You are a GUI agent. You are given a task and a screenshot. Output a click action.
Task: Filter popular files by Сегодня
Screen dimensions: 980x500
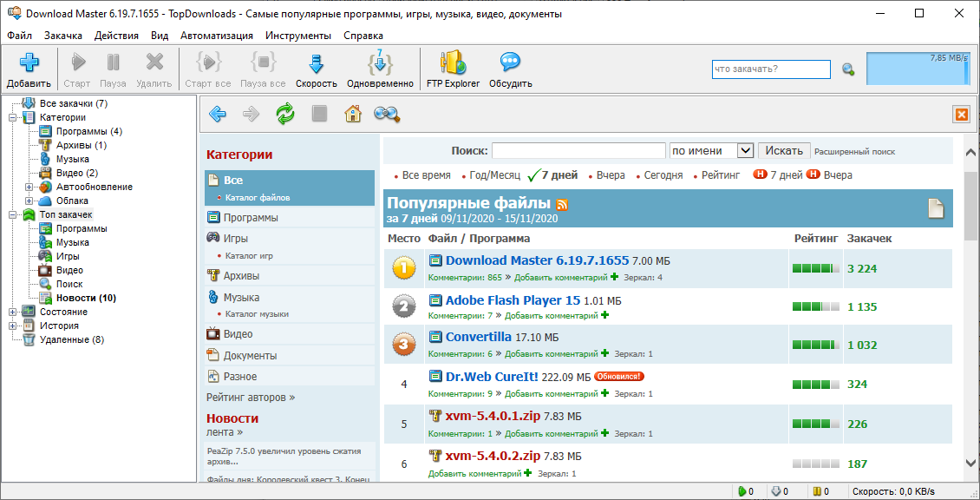point(663,175)
